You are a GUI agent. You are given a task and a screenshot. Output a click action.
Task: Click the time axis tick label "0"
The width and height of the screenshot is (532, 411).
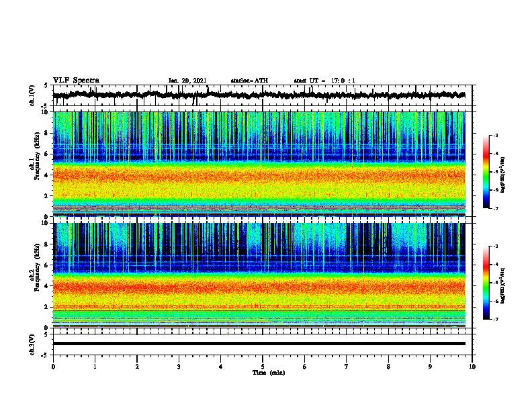click(53, 367)
